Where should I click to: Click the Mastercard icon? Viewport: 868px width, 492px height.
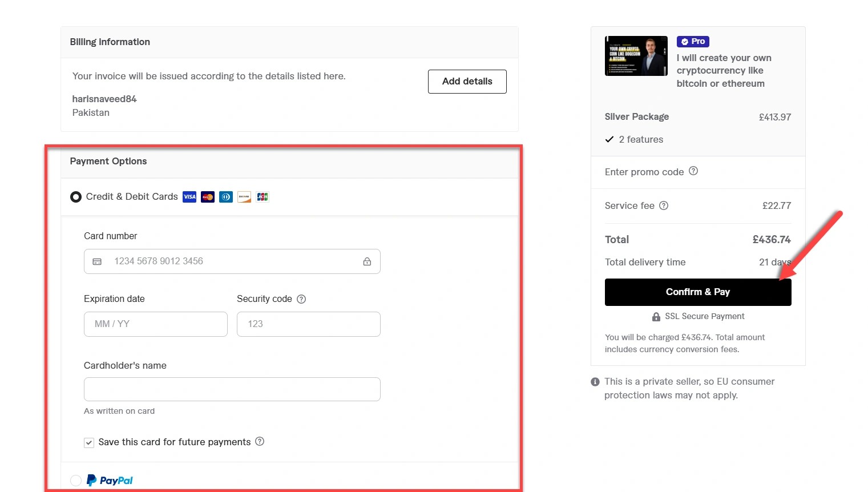[x=208, y=197]
